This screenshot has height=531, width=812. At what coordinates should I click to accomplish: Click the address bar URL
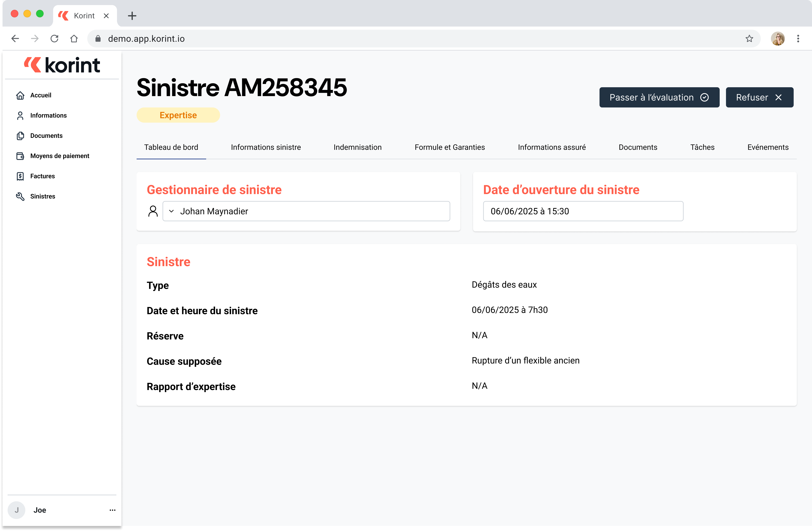(146, 39)
